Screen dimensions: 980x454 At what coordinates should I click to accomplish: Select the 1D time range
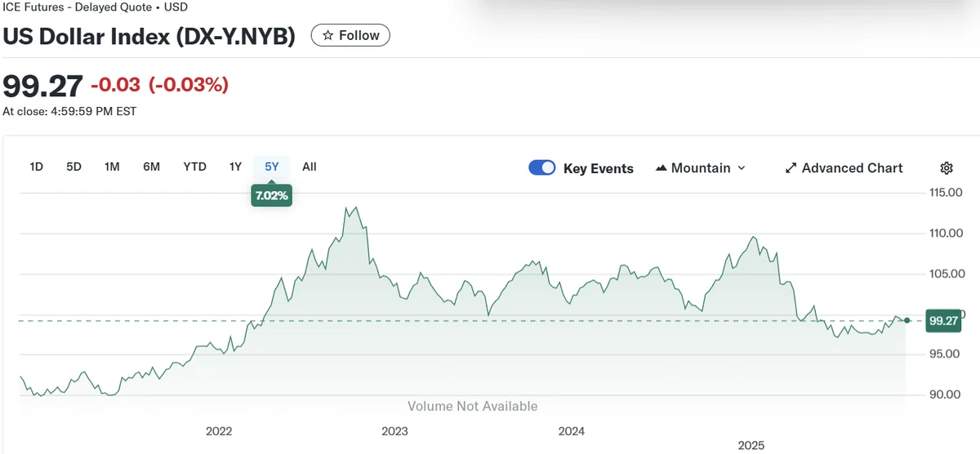(x=37, y=167)
